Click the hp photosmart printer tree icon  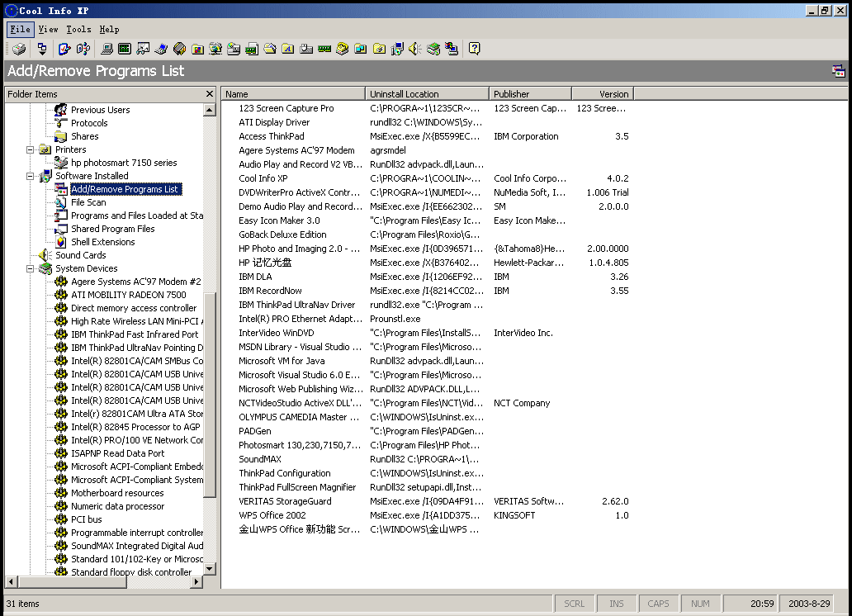[61, 163]
